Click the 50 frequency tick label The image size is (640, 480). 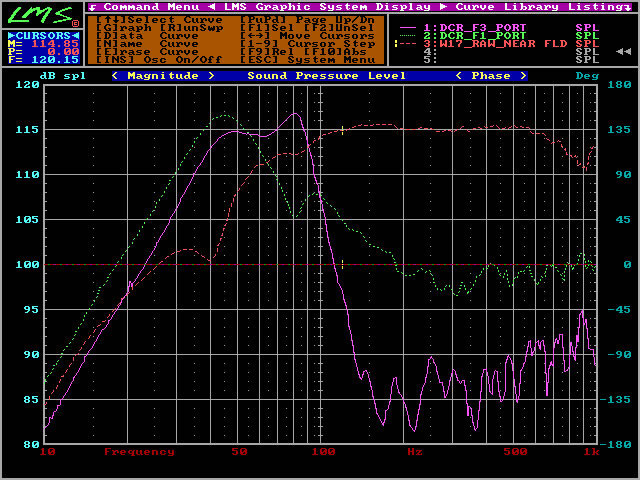point(240,452)
